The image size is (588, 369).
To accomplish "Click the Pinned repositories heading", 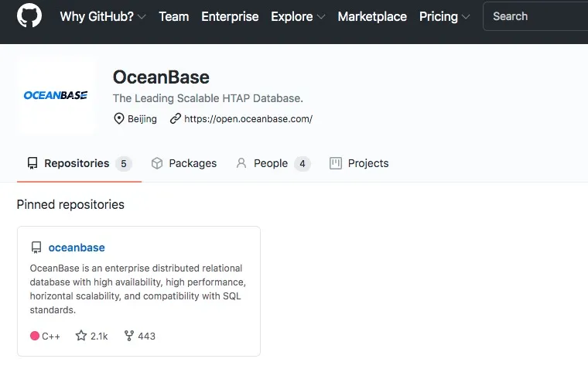I will point(70,205).
